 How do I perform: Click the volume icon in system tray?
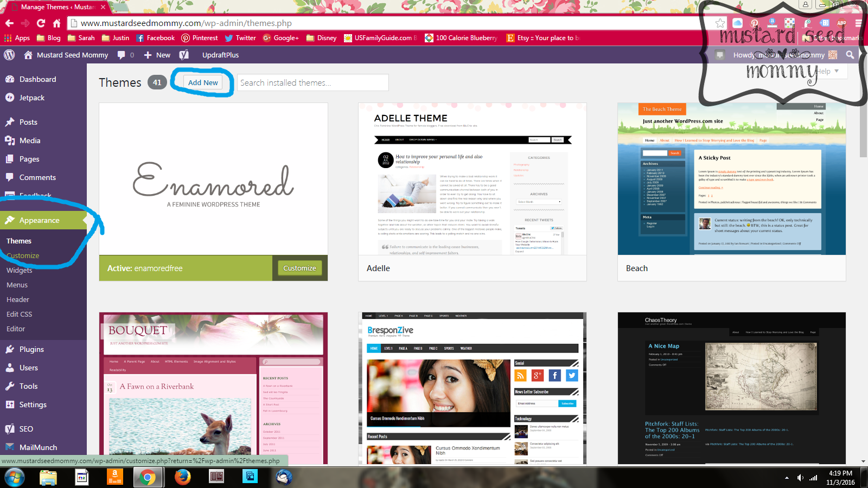coord(800,478)
